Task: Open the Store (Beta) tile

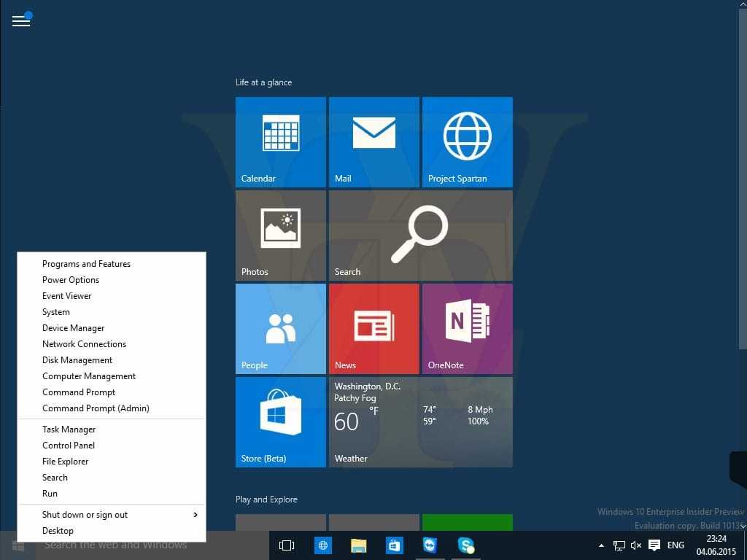Action: (280, 421)
